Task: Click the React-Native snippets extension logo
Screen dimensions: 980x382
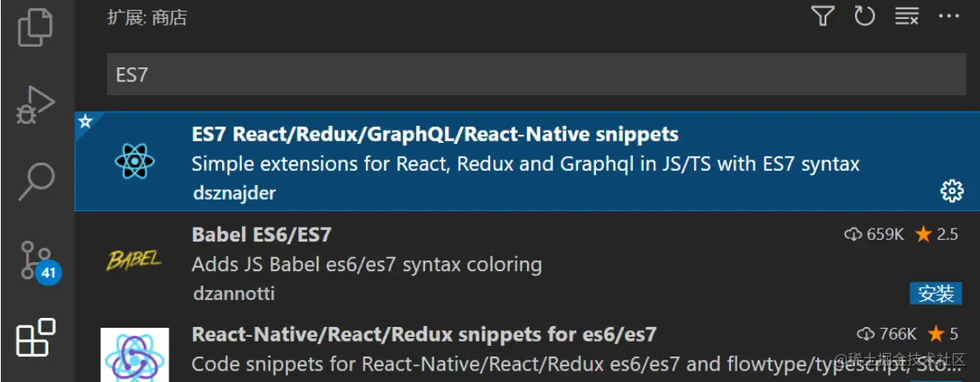Action: coord(135,355)
